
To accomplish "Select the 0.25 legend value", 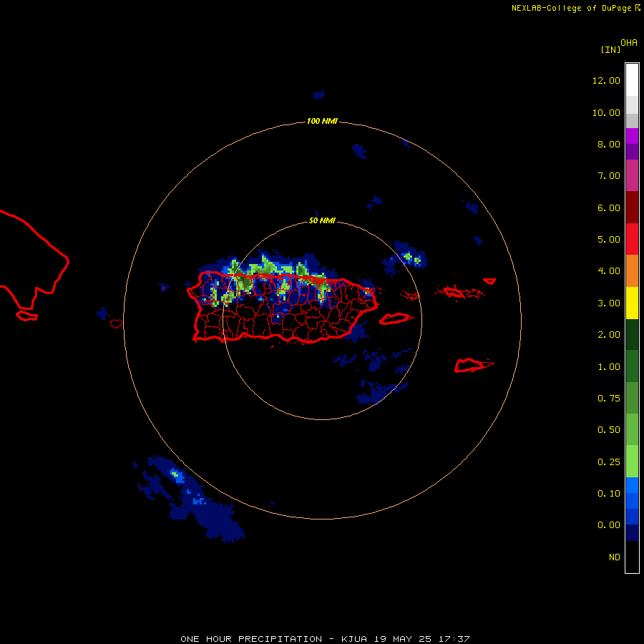I will pos(609,462).
